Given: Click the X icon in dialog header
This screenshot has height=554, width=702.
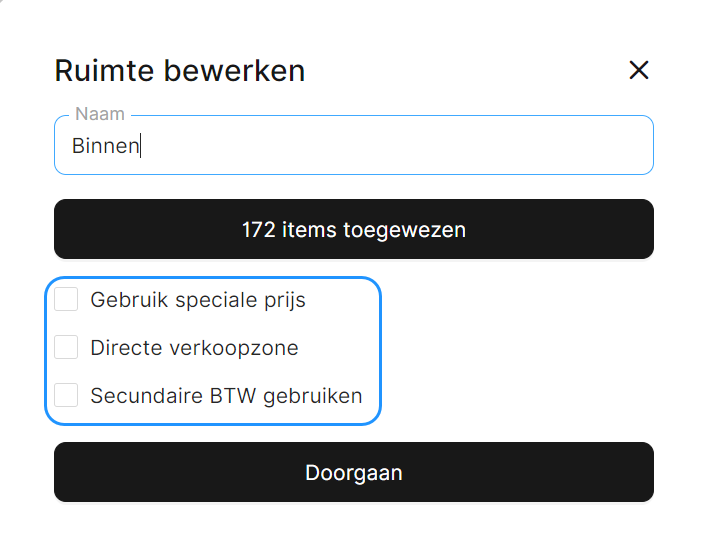Looking at the screenshot, I should click(638, 70).
